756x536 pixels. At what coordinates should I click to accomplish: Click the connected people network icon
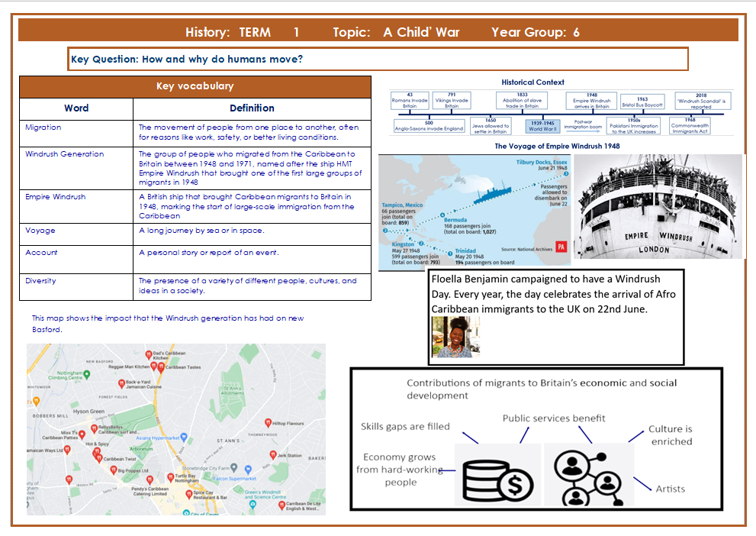pyautogui.click(x=588, y=479)
